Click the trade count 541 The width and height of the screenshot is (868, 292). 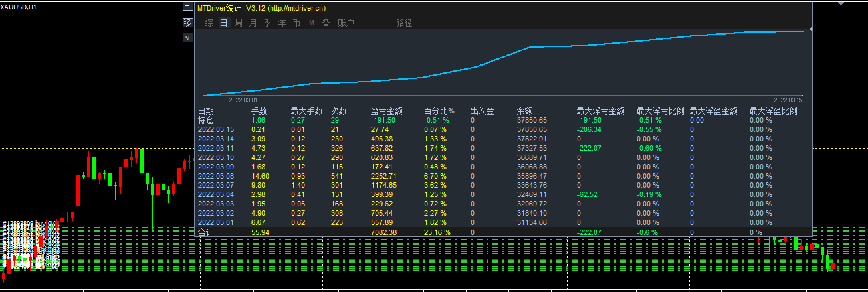coord(338,177)
